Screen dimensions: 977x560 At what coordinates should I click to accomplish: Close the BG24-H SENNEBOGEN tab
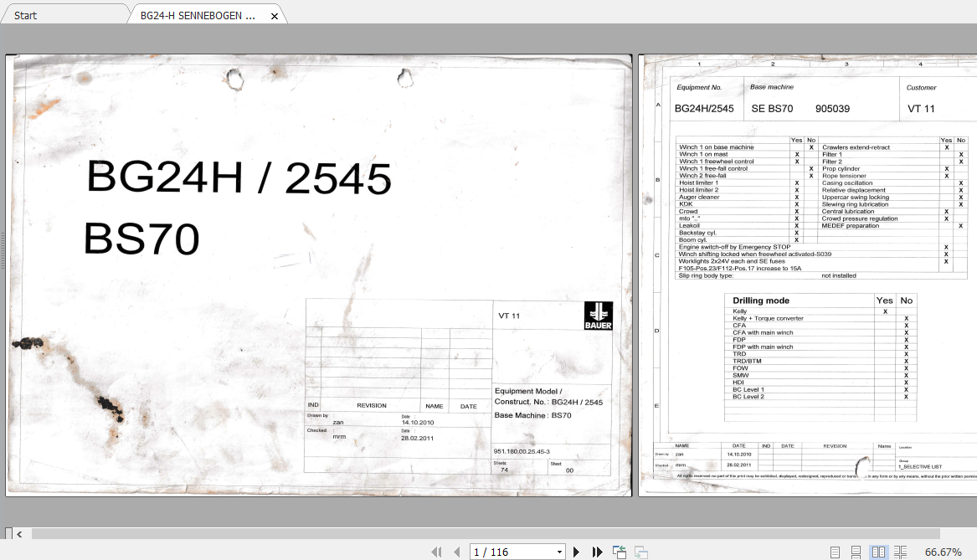(x=274, y=13)
